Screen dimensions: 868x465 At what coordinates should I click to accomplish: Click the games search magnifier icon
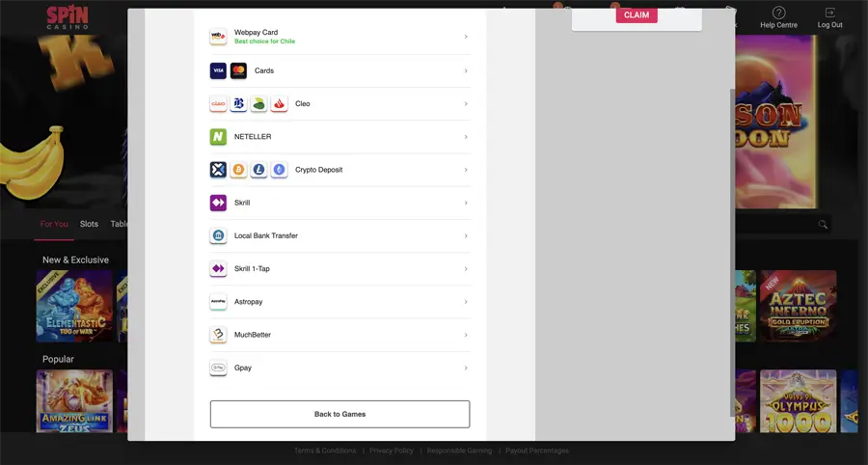(x=823, y=224)
